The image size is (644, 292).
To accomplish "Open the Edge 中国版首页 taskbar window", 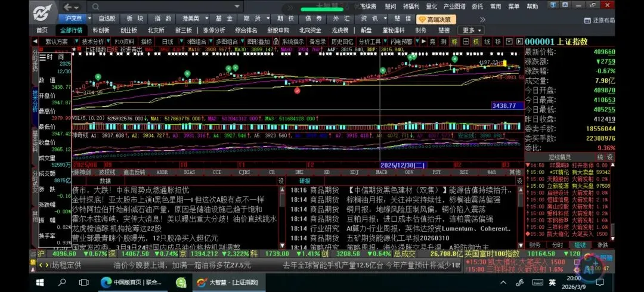I will [132, 282].
